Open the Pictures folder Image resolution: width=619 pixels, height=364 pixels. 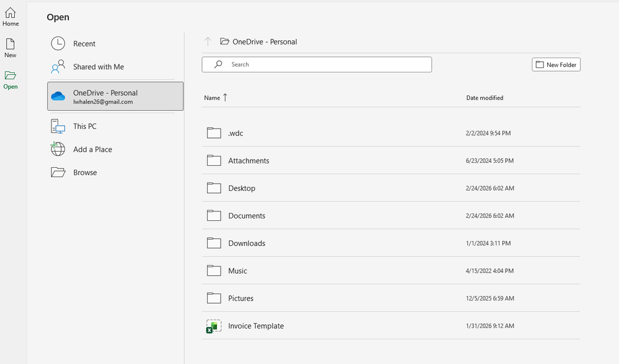tap(240, 298)
